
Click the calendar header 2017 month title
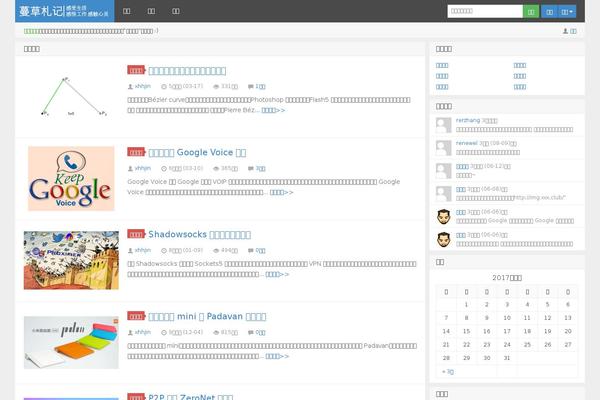507,278
